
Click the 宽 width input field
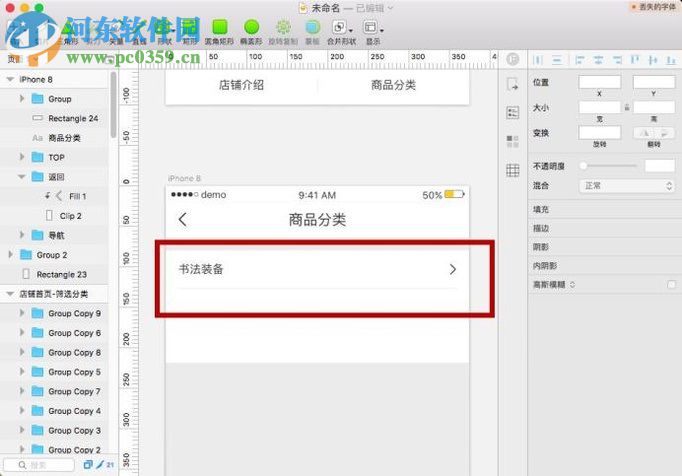(599, 107)
